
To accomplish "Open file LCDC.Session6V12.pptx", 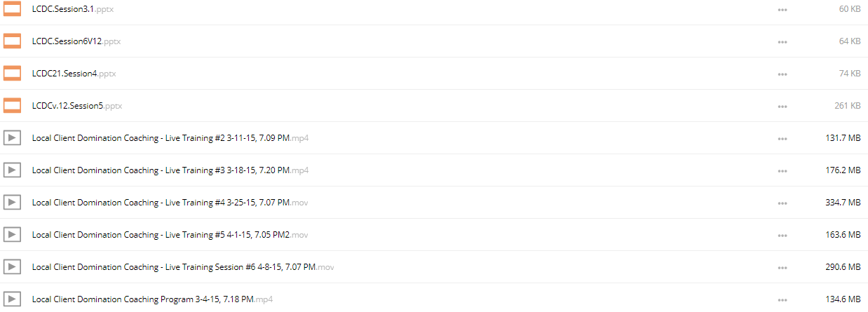I will (x=76, y=41).
